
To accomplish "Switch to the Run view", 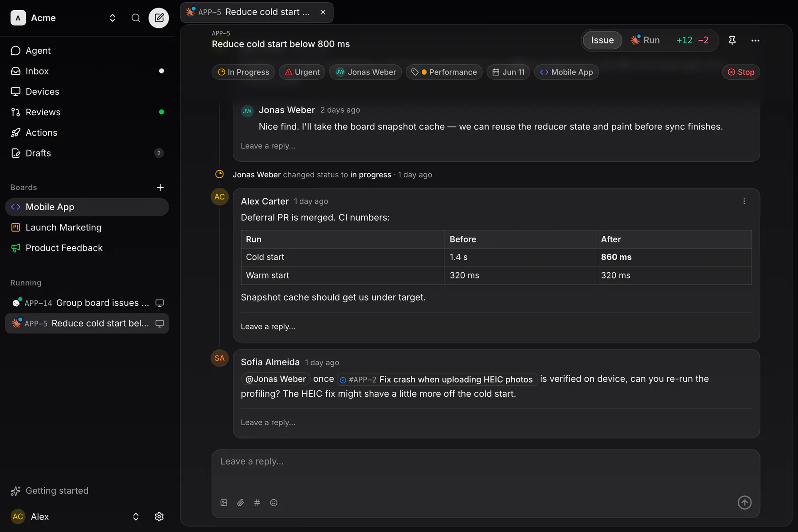I will [x=645, y=40].
